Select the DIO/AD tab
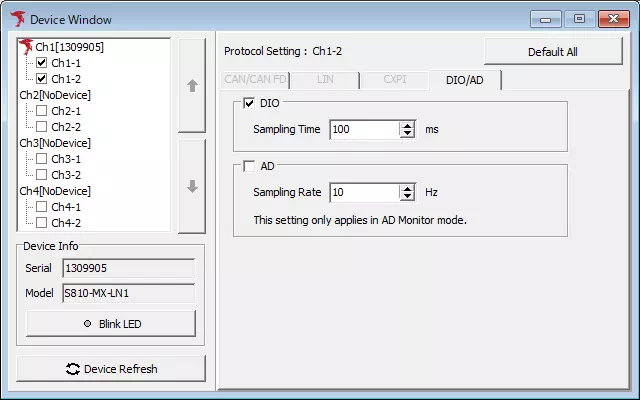Viewport: 640px width, 400px height. 465,79
